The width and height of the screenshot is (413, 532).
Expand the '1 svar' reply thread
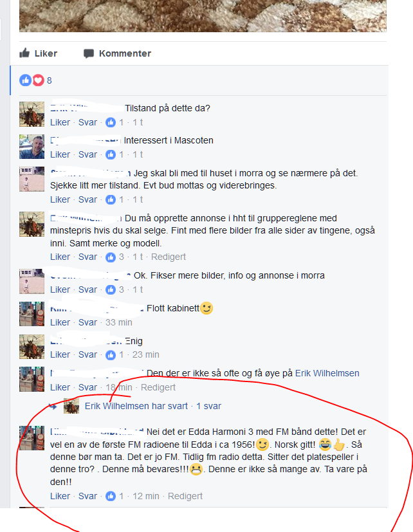(208, 406)
